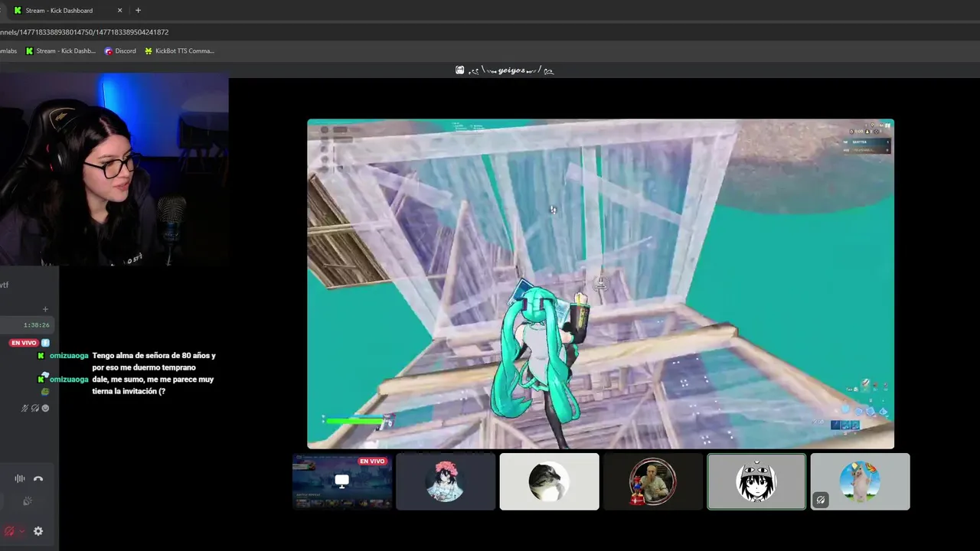Close the Stream - Kick Dashboard tab
Viewport: 980px width, 551px height.
click(x=120, y=11)
